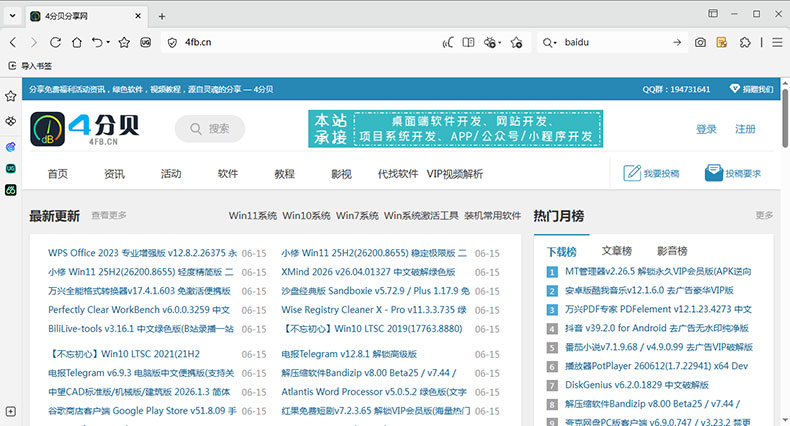Image resolution: width=790 pixels, height=426 pixels.
Task: Select the Win系统激活工具 category link
Action: (421, 216)
